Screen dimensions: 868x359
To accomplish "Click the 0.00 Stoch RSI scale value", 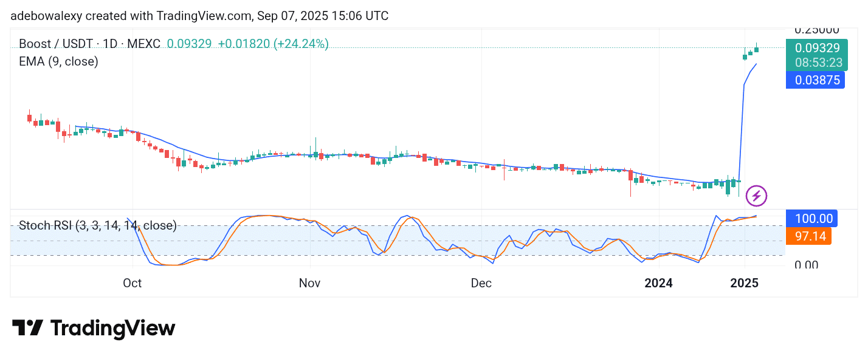I will (807, 265).
